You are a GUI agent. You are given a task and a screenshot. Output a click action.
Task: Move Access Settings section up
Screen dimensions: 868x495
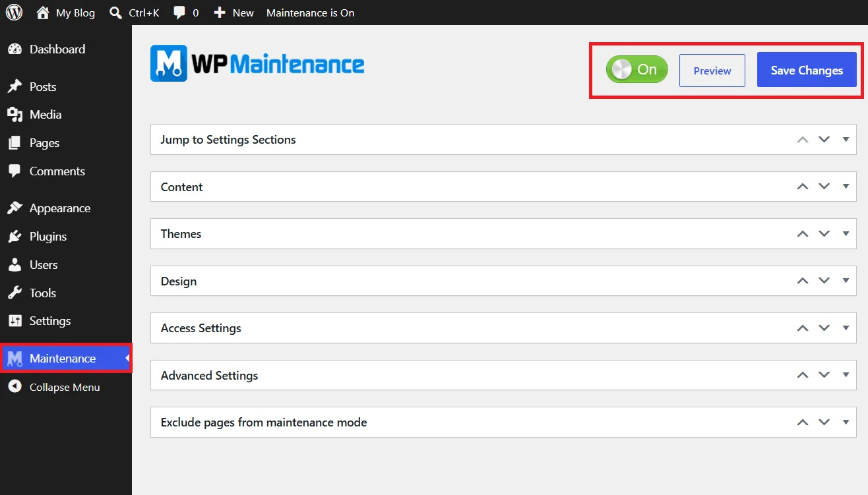[x=803, y=328]
